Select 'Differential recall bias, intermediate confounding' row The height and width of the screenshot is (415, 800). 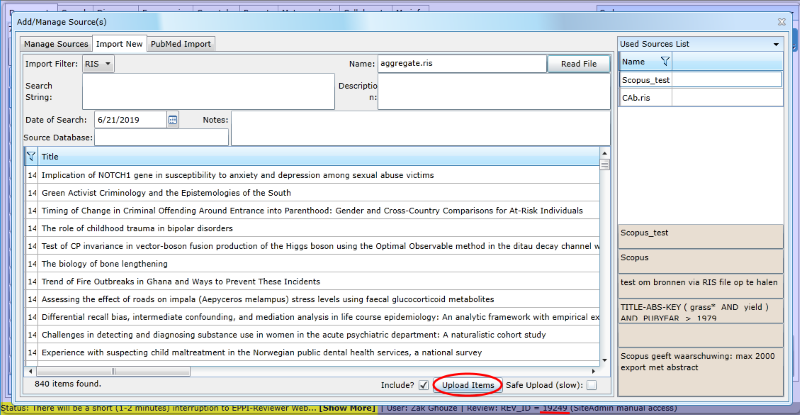[x=312, y=317]
